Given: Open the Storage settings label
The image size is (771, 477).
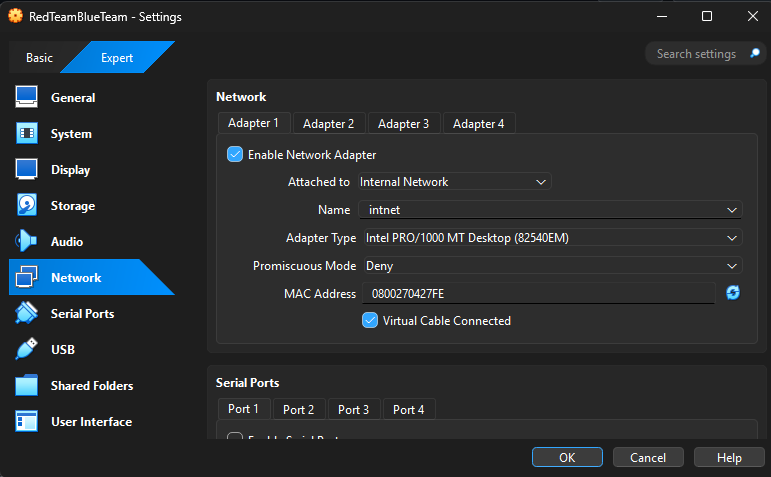Looking at the screenshot, I should (73, 206).
